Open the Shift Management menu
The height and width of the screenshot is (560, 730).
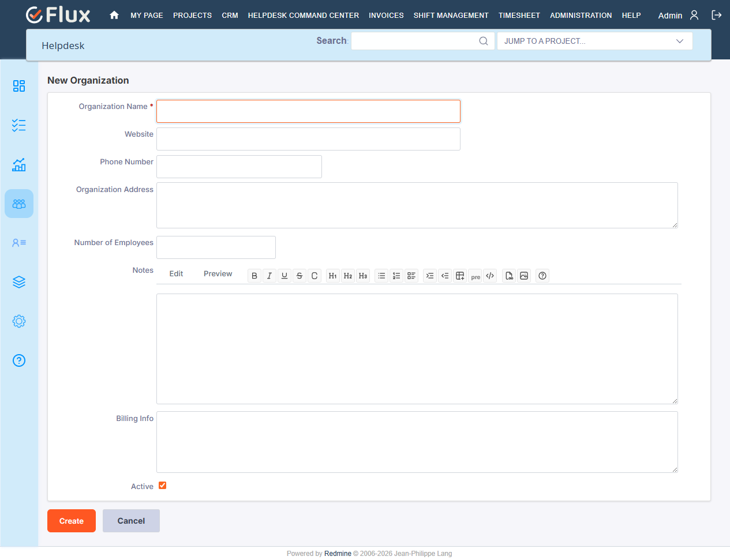click(x=451, y=16)
